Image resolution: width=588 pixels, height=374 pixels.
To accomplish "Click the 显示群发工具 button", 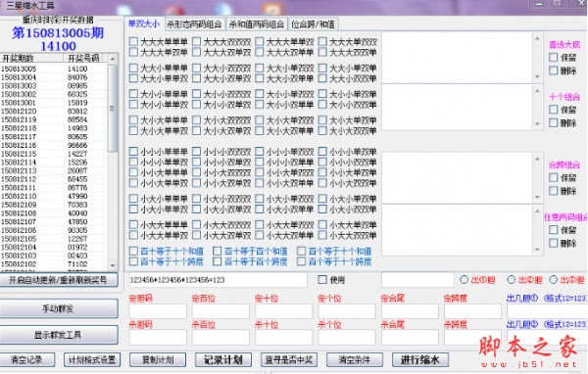I will tap(58, 335).
